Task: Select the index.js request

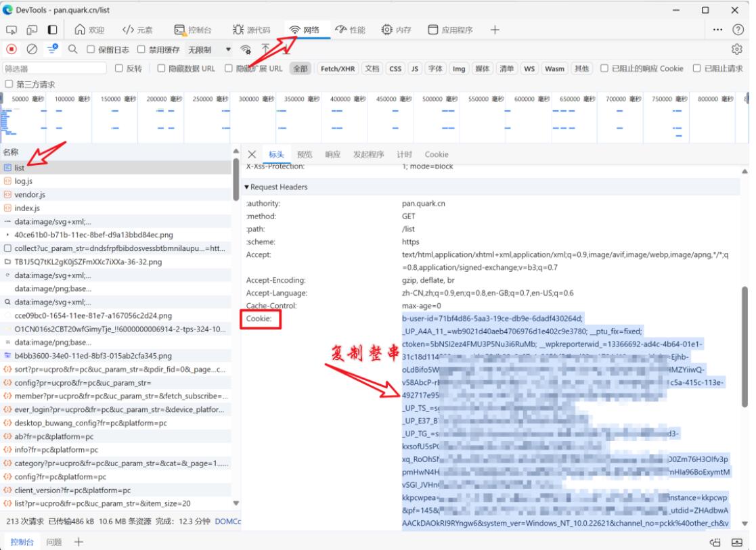Action: click(x=116, y=208)
